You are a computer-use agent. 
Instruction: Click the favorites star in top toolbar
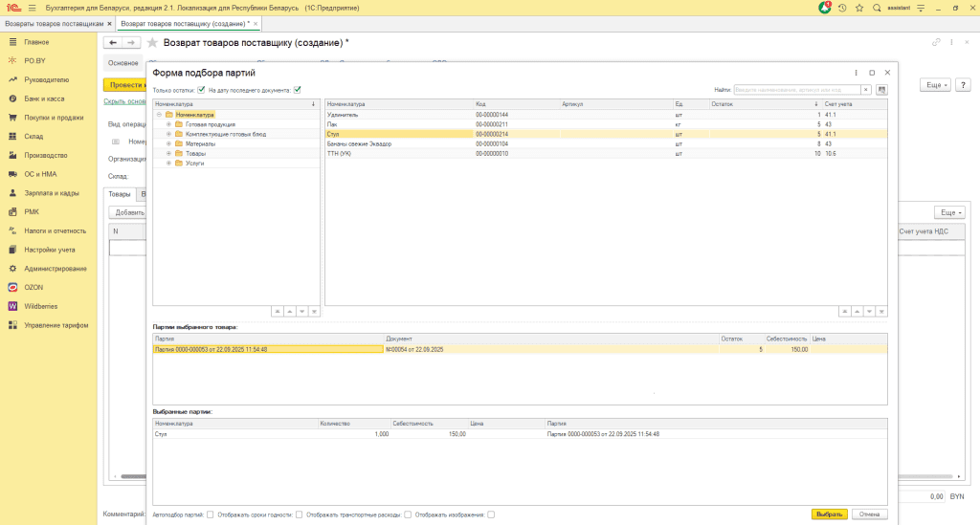[x=858, y=8]
